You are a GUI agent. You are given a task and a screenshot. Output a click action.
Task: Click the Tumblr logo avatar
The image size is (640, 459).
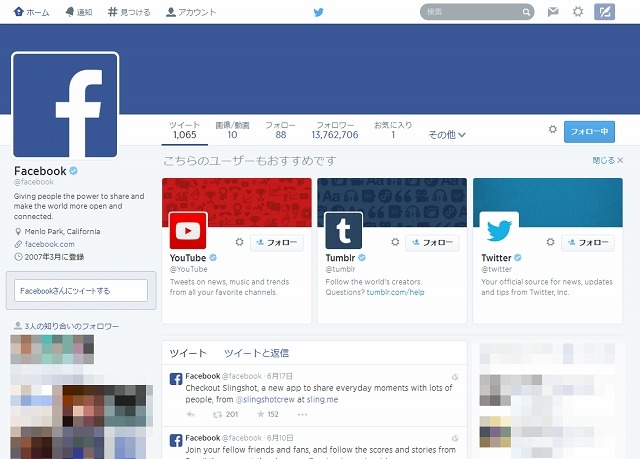[x=344, y=231]
